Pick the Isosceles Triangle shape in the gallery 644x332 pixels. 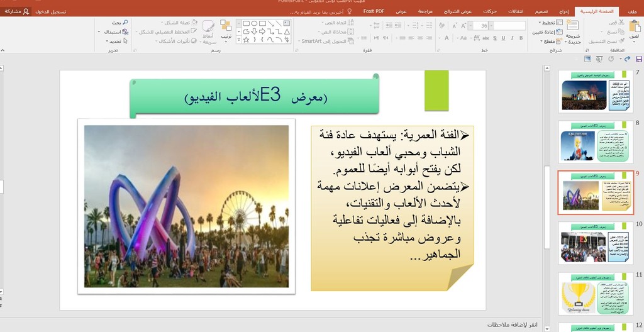click(x=287, y=31)
